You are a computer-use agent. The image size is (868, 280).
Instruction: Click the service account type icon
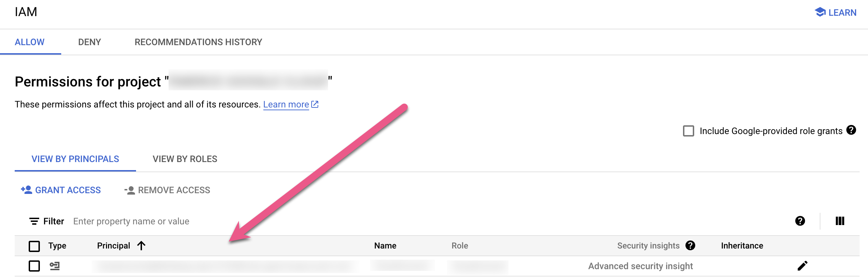pyautogui.click(x=55, y=266)
